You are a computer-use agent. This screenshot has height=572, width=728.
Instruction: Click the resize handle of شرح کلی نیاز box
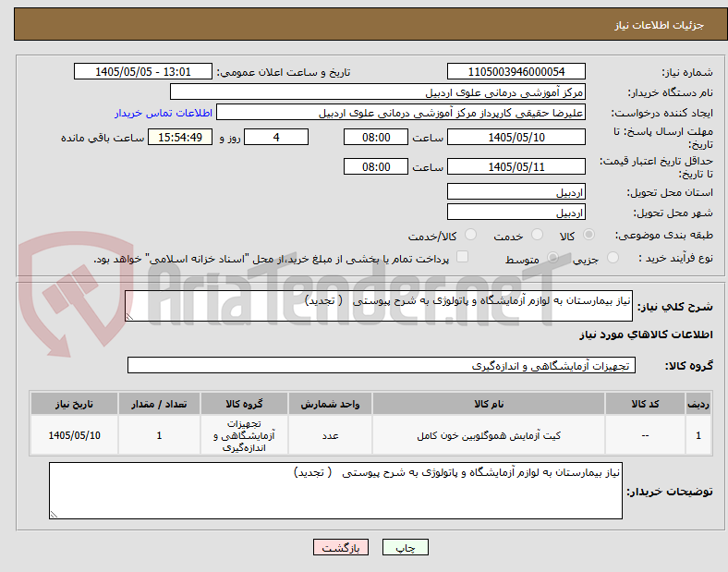pyautogui.click(x=129, y=317)
